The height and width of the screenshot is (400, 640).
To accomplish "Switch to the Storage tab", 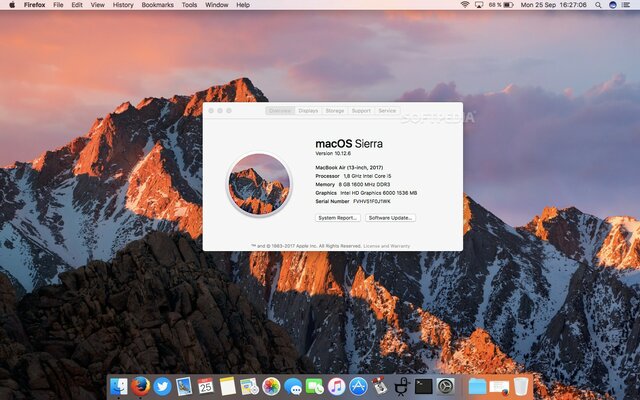I will tap(335, 111).
